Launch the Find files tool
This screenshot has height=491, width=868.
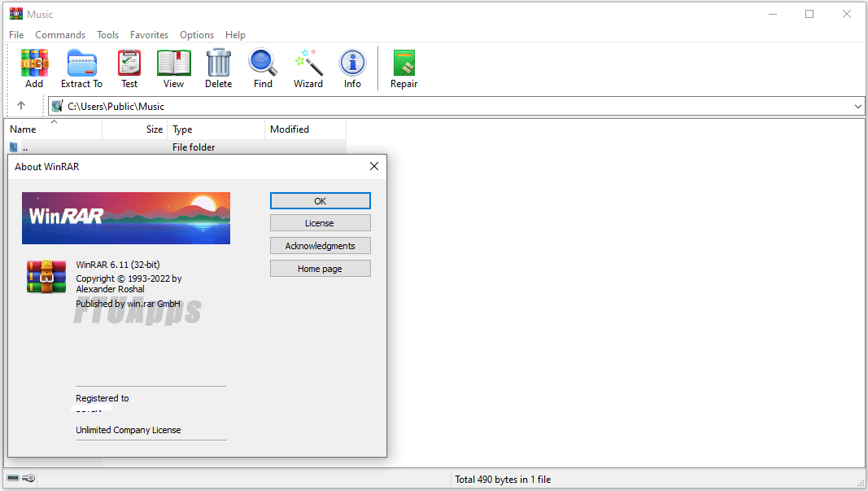tap(262, 68)
